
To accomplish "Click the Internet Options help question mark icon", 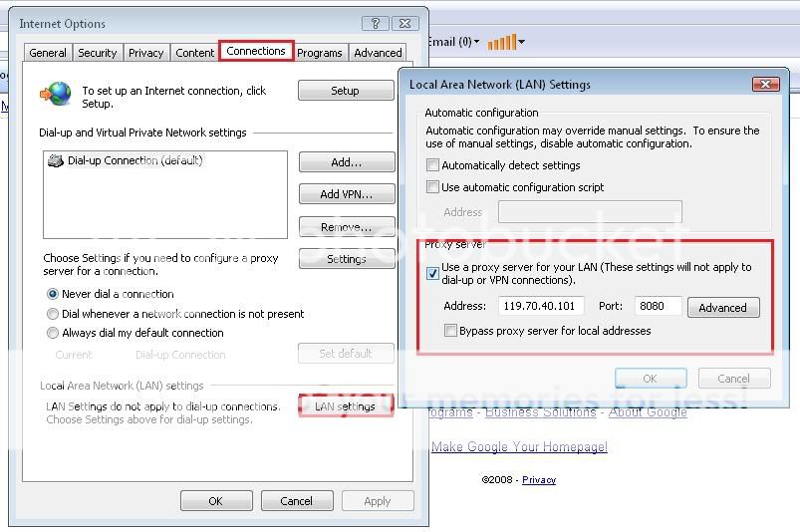I will [x=376, y=23].
